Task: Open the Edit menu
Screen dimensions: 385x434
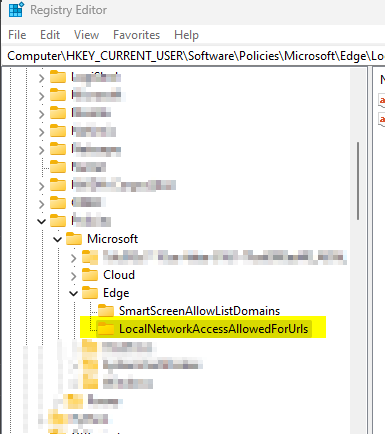Action: tap(50, 35)
